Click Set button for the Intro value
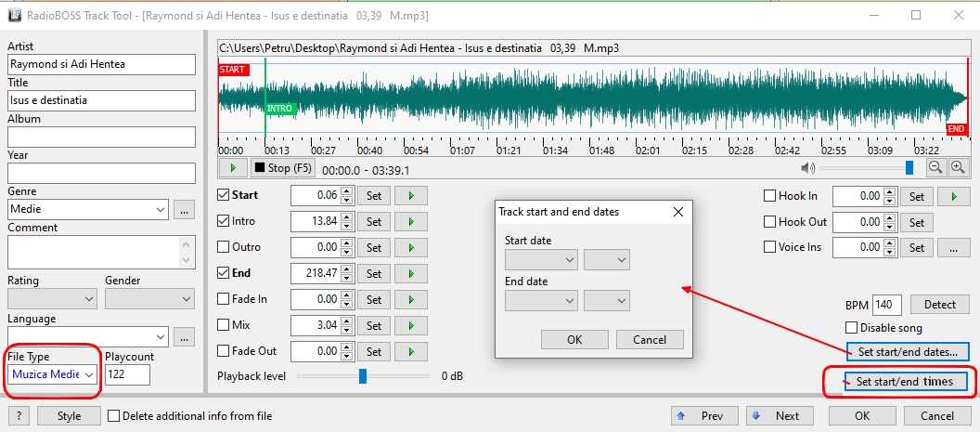Screen dimensions: 980x432 pyautogui.click(x=374, y=222)
